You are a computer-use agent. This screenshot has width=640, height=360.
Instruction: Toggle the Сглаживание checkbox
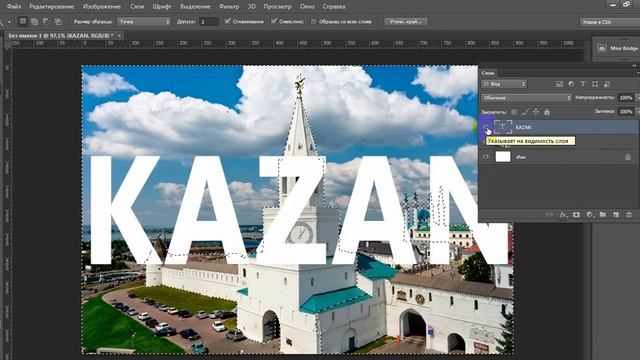click(x=228, y=21)
